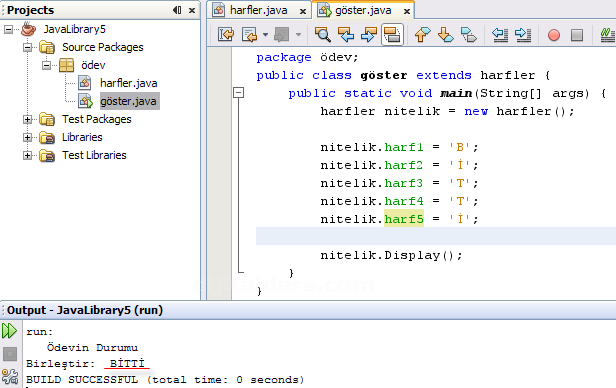Click the green Comment icon at toolbar end
Viewport: 616px width, 388px height.
click(608, 35)
